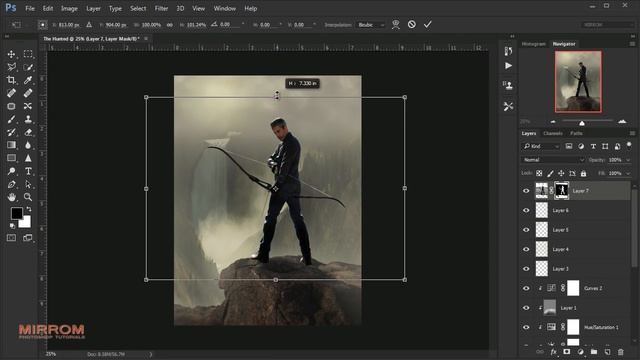
Task: Click the fx layer style icon
Action: (553, 351)
